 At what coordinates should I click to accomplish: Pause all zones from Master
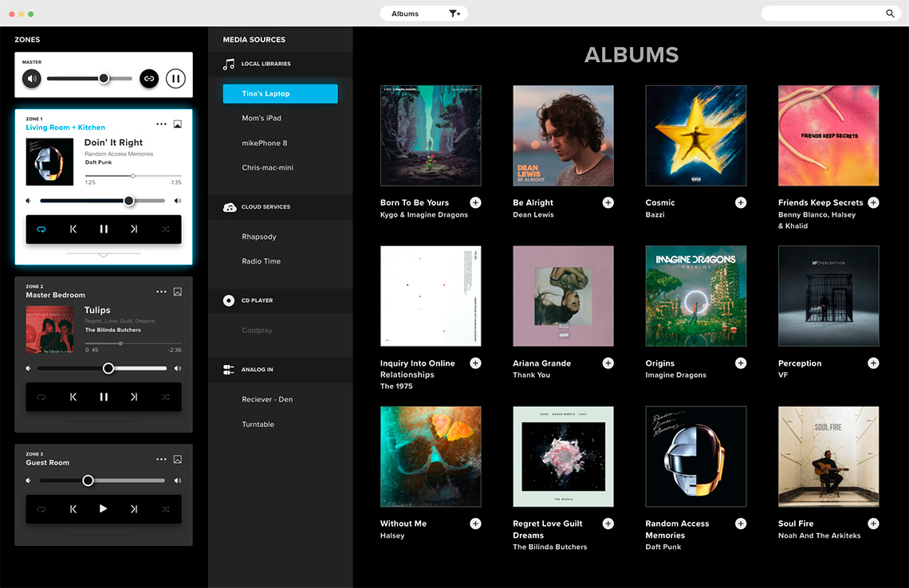click(x=175, y=78)
